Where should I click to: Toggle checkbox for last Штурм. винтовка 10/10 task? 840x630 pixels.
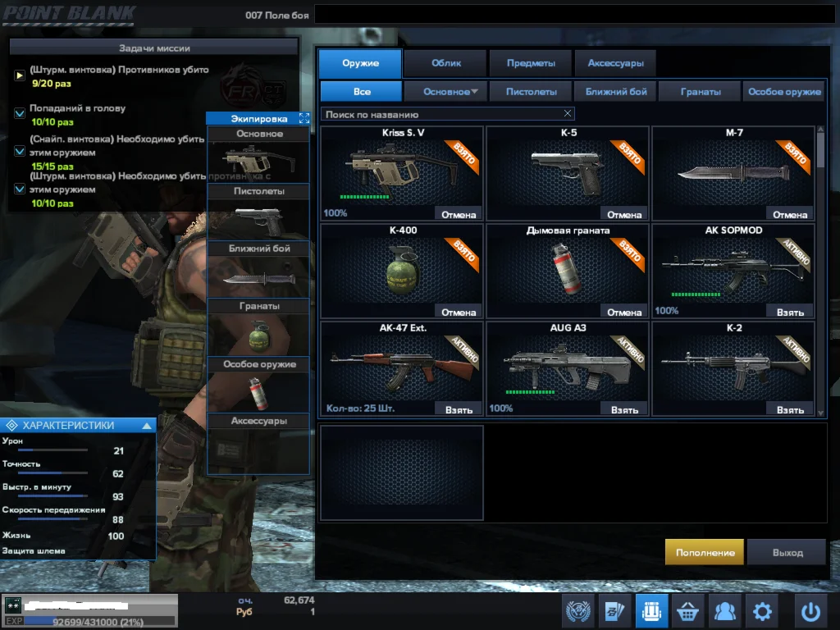pos(20,189)
